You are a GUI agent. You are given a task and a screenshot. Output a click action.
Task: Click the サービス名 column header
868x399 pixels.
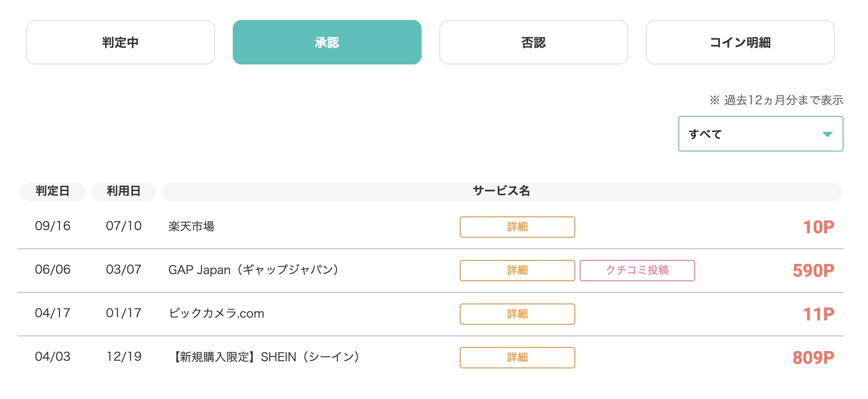pos(501,191)
